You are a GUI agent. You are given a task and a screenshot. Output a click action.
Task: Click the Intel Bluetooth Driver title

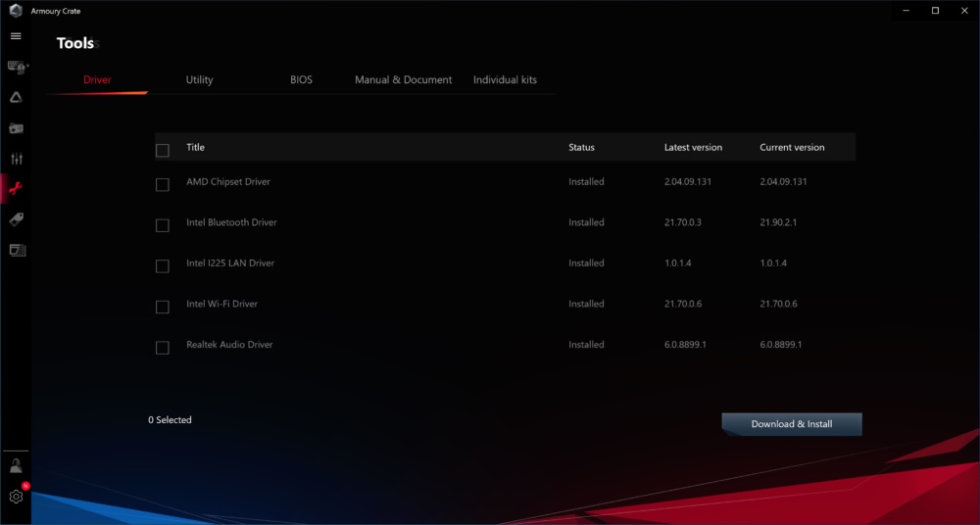pyautogui.click(x=231, y=222)
